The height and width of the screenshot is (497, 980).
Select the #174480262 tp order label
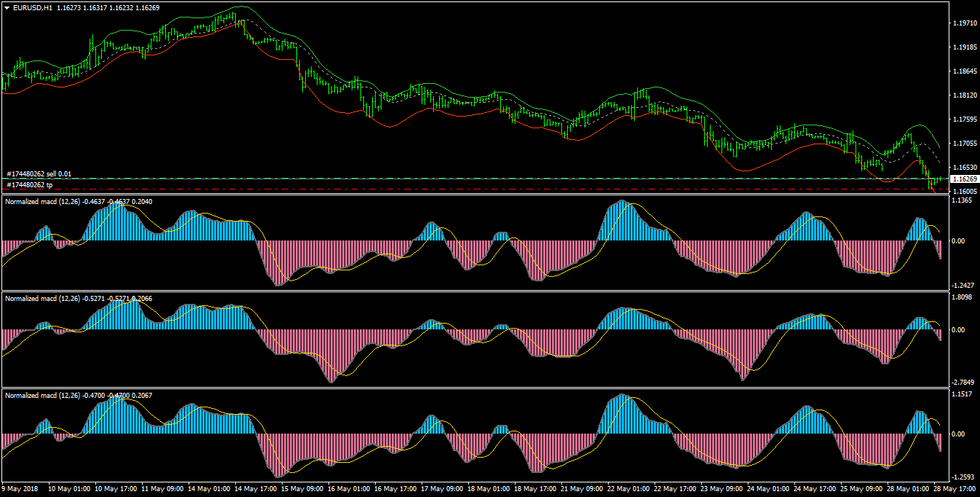[x=29, y=185]
